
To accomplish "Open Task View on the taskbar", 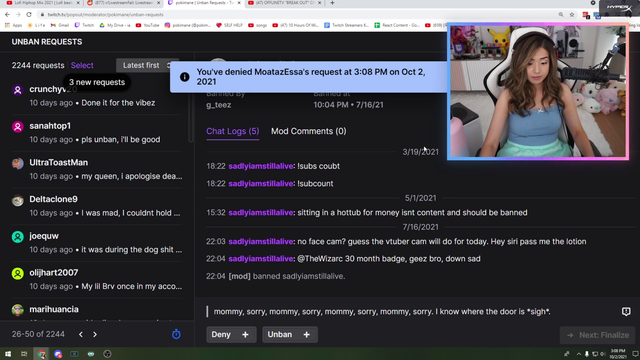I will [24, 354].
